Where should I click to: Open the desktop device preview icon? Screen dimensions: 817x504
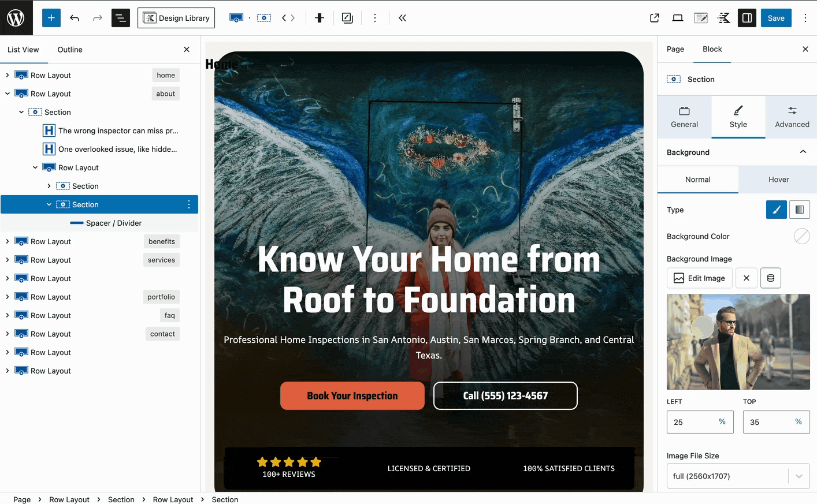(x=677, y=18)
